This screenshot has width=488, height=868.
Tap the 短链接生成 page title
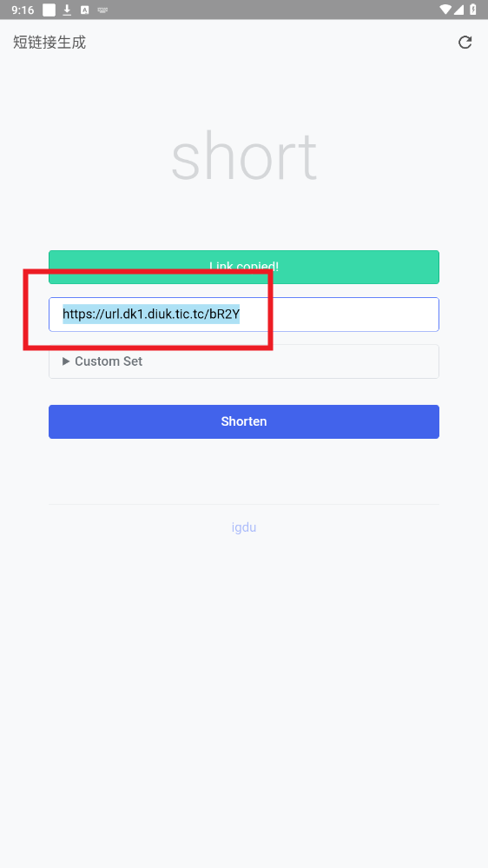pos(49,43)
